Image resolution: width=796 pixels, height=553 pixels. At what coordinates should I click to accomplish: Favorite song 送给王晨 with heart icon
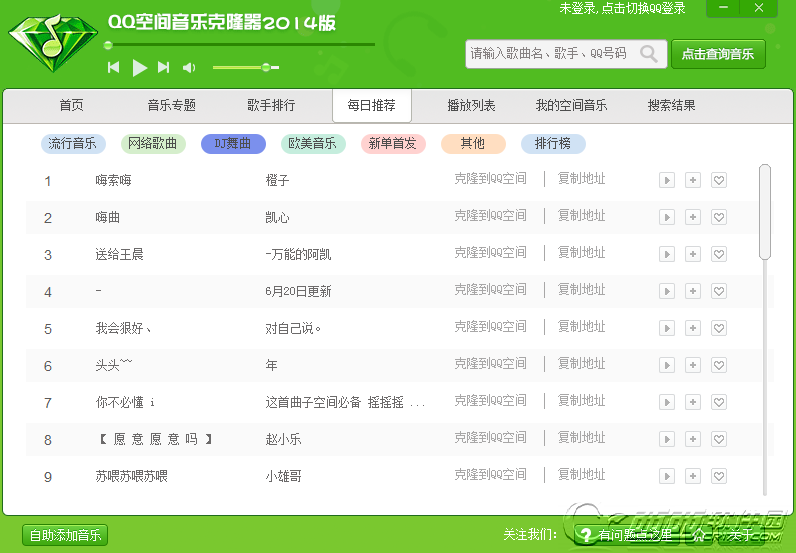point(718,255)
